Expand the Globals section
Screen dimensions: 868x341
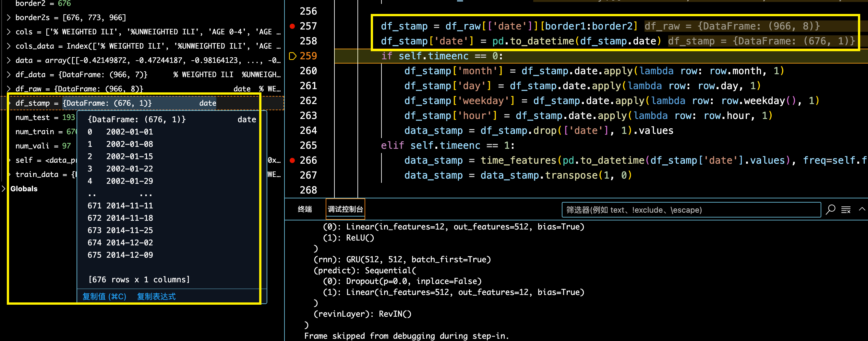pos(4,189)
